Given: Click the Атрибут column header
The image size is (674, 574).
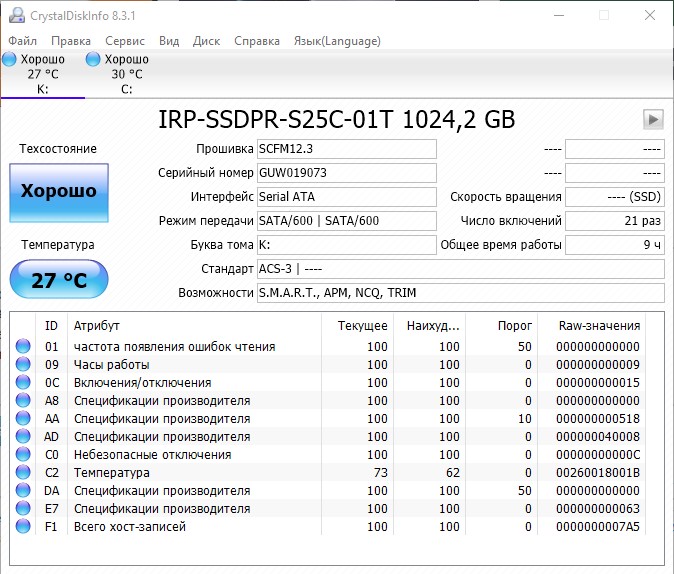Looking at the screenshot, I should tap(96, 326).
